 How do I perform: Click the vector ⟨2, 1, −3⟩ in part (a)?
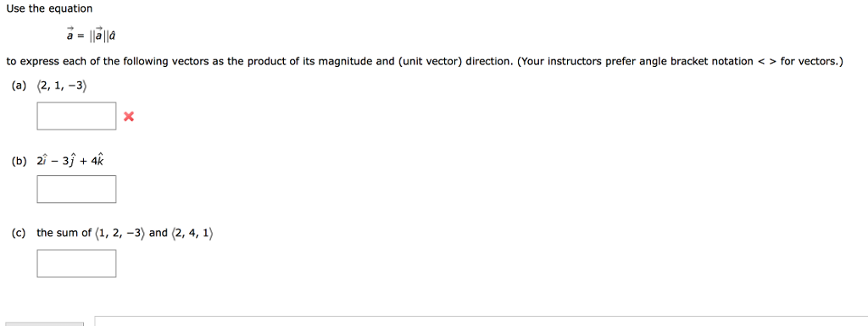pyautogui.click(x=63, y=86)
